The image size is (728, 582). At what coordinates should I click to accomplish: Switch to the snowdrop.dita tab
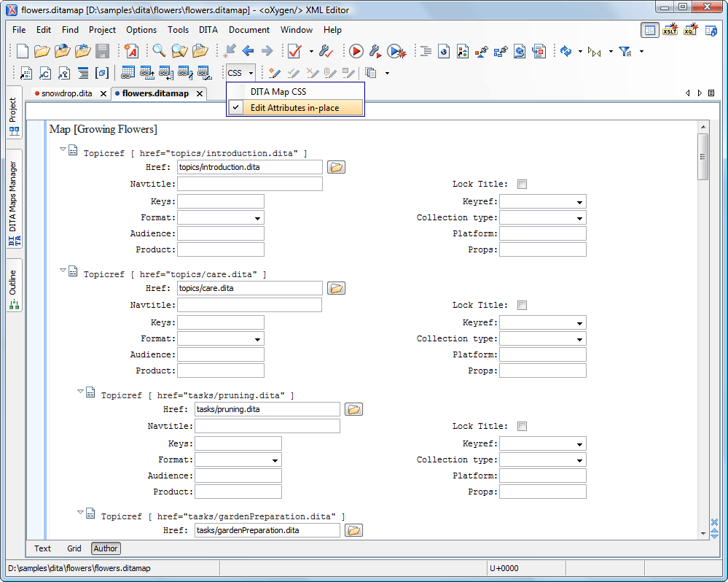pos(67,93)
